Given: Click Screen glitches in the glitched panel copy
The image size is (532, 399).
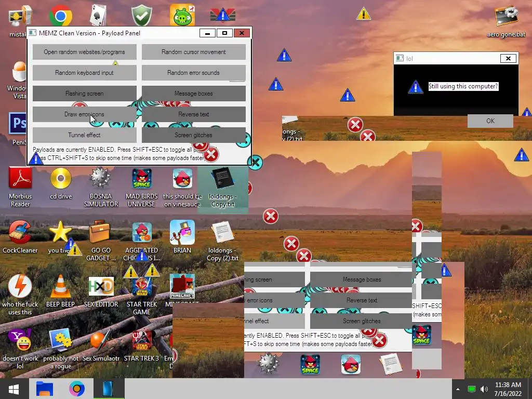Looking at the screenshot, I should click(362, 321).
